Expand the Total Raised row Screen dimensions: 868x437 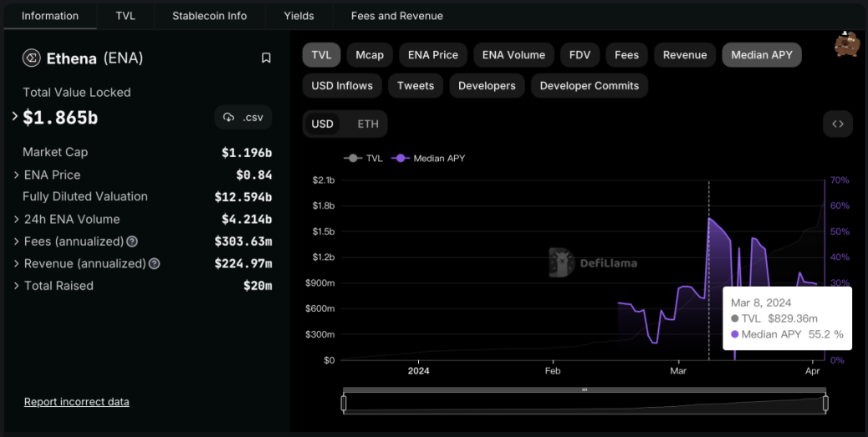pyautogui.click(x=17, y=286)
